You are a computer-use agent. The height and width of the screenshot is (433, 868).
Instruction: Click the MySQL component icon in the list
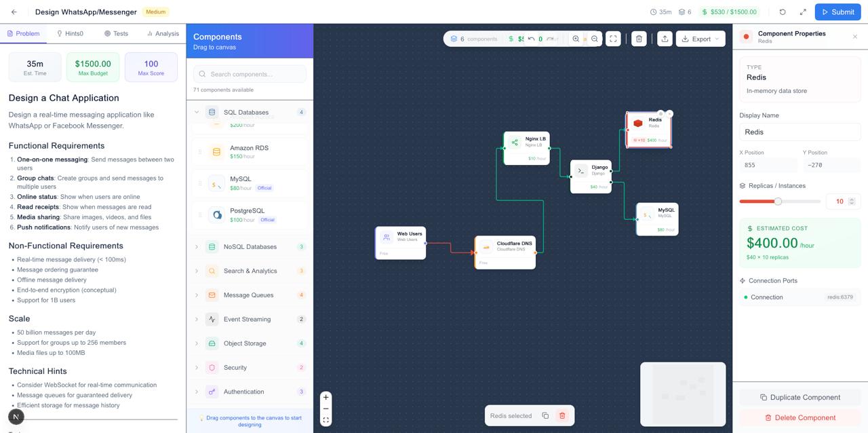pyautogui.click(x=216, y=183)
